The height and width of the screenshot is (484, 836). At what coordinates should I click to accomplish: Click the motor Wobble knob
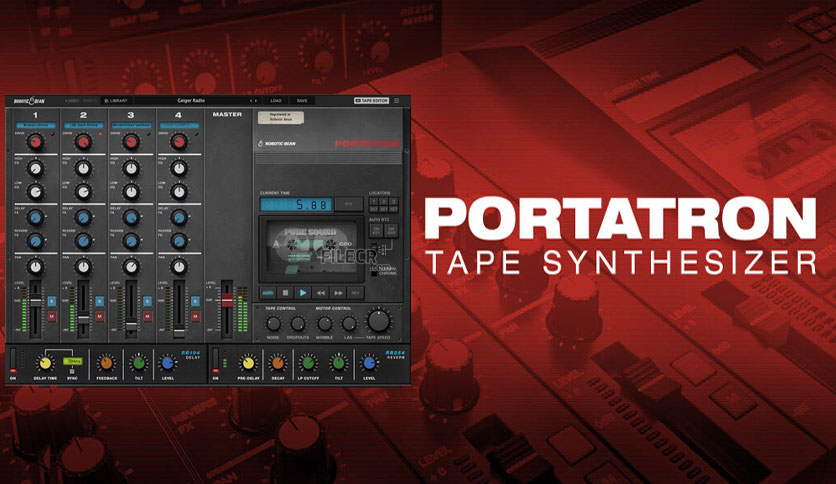point(324,323)
